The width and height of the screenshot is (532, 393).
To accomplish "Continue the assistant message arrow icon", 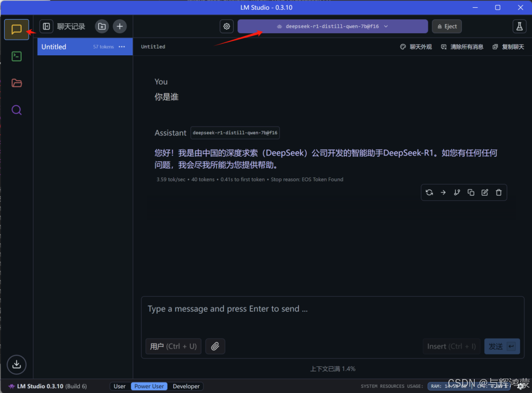I will point(443,192).
